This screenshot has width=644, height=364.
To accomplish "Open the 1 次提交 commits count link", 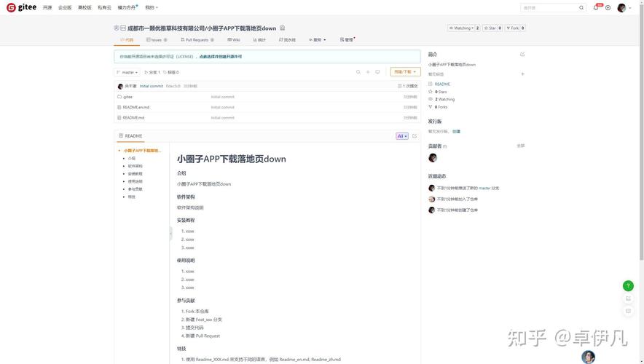I will [x=407, y=86].
